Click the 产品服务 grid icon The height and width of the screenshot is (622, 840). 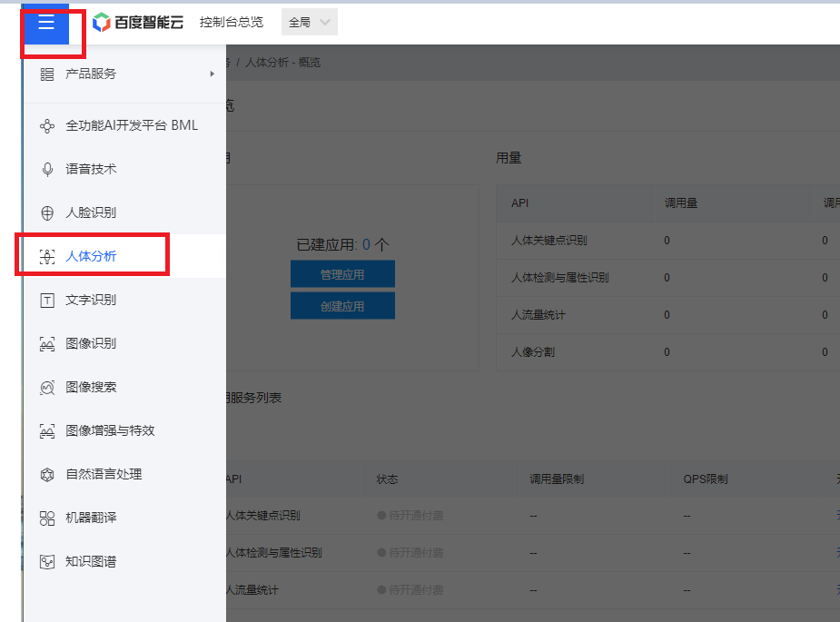pos(47,74)
